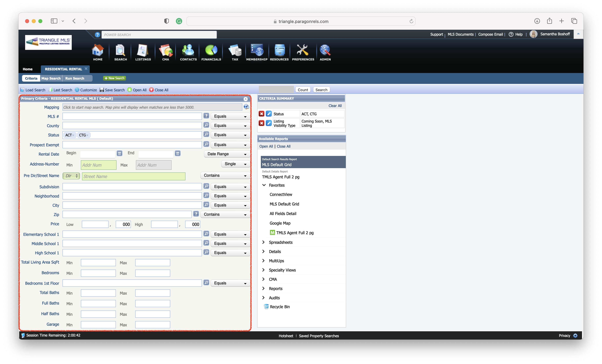Screen dimensions: 602x364
Task: Switch to the Map Search sub-tab
Action: tap(51, 78)
